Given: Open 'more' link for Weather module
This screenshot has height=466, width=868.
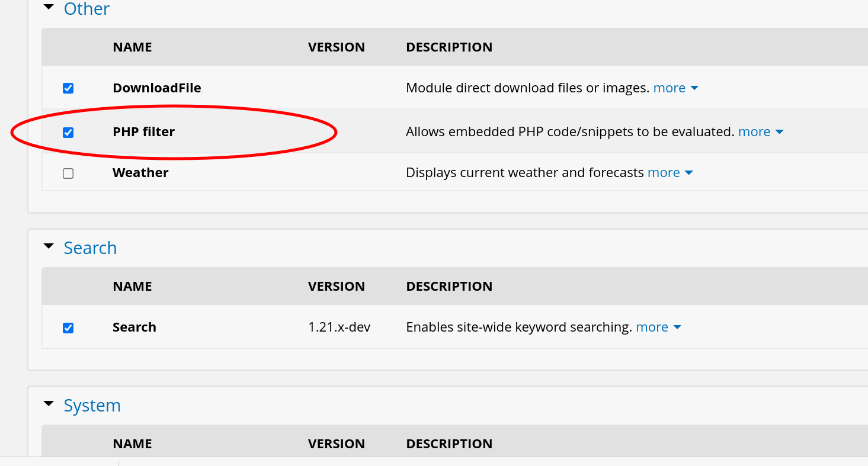Looking at the screenshot, I should click(x=664, y=173).
